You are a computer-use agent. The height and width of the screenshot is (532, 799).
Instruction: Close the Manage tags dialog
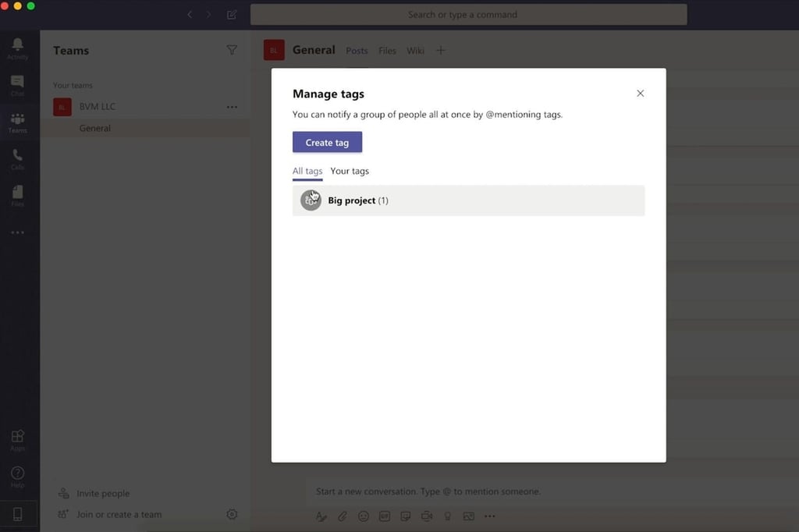641,94
